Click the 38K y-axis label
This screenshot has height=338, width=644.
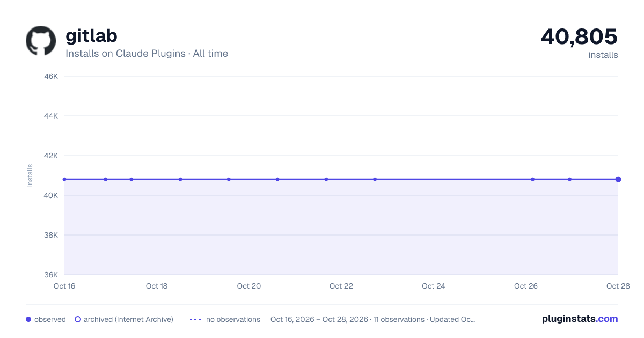tap(51, 235)
